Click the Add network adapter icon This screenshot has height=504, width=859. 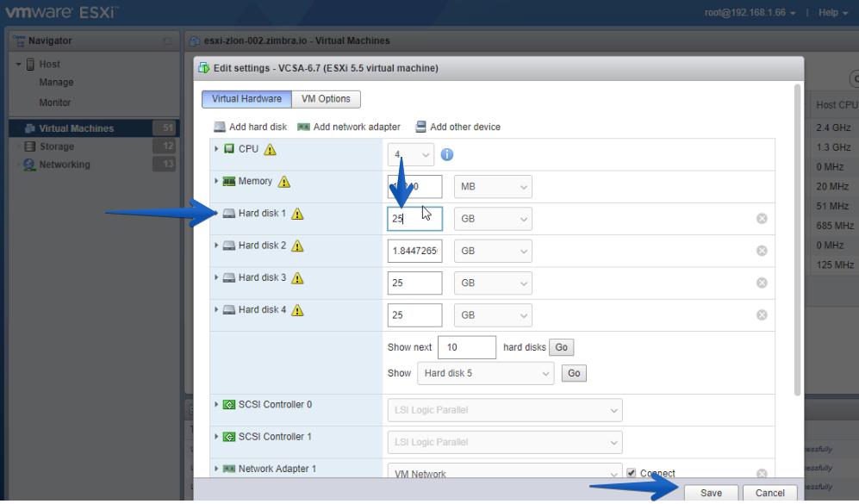(x=303, y=128)
